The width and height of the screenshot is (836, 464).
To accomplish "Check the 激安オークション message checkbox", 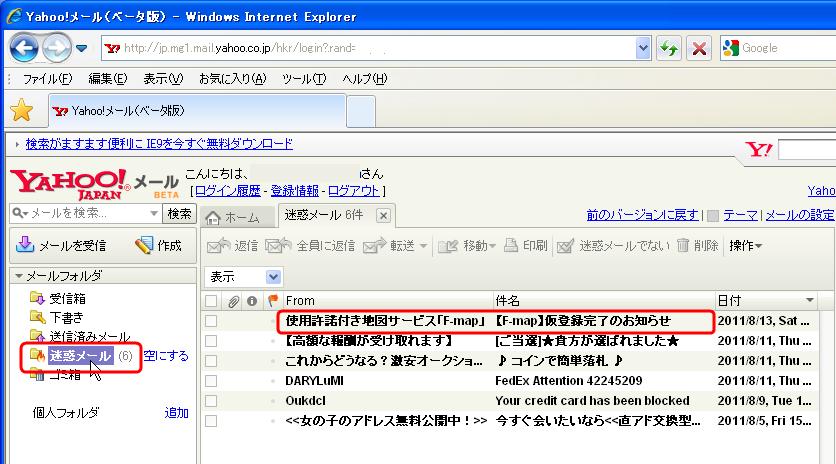I will pos(211,361).
